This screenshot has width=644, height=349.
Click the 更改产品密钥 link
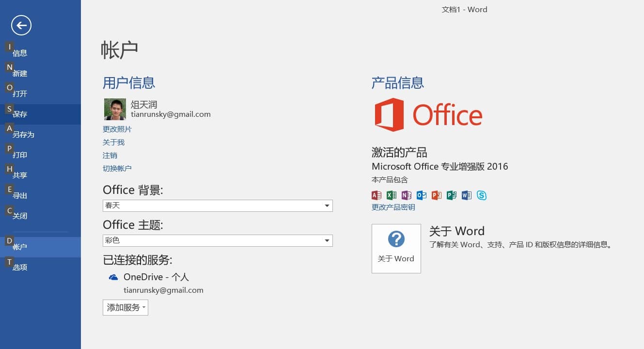coord(393,207)
